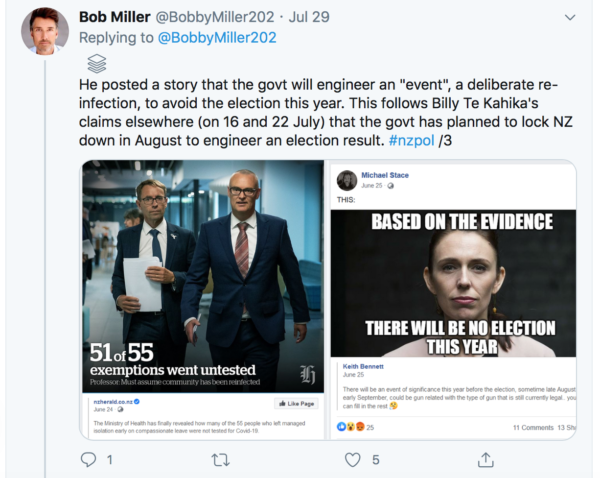
Task: Expand the tweet options chevron menu
Action: tap(570, 17)
